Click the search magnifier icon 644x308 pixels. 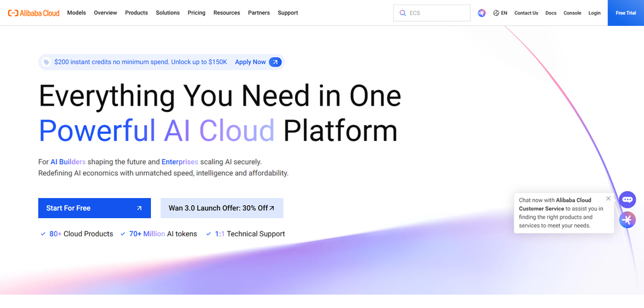pos(402,13)
